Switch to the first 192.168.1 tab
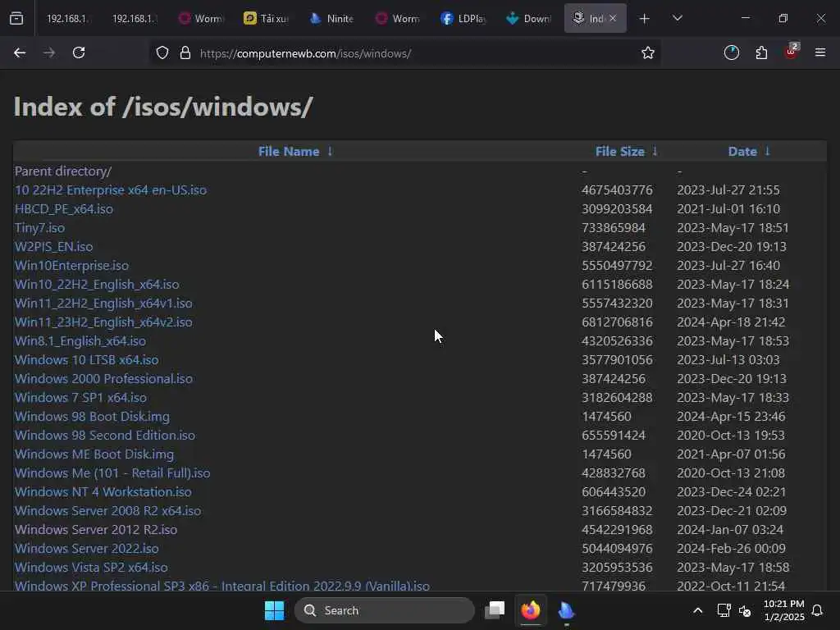This screenshot has width=840, height=630. pos(66,19)
